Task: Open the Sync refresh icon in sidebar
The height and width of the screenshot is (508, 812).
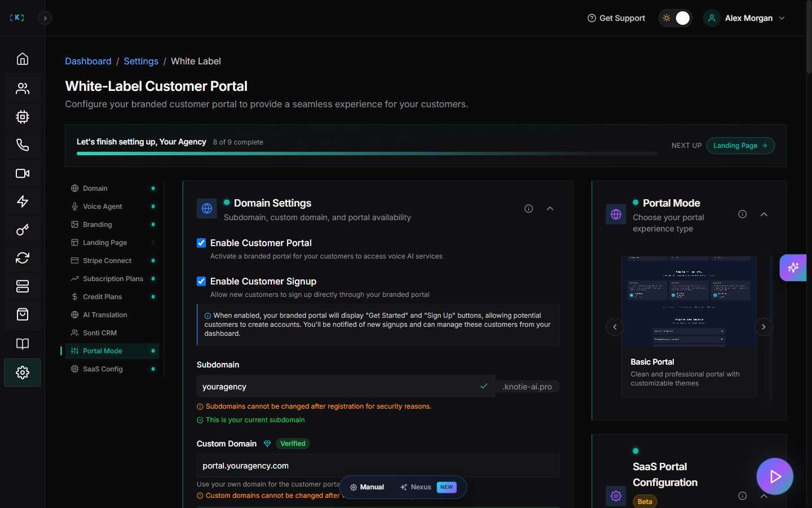Action: tap(23, 258)
